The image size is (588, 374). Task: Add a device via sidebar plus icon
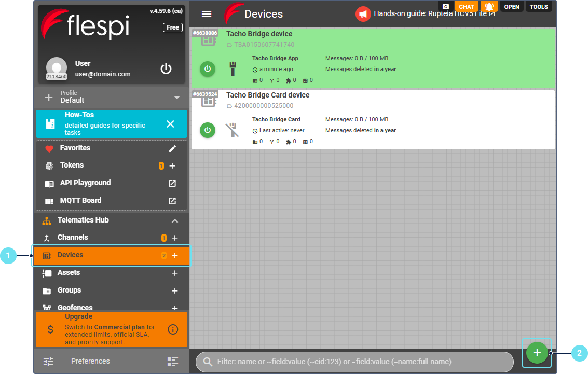(x=175, y=256)
